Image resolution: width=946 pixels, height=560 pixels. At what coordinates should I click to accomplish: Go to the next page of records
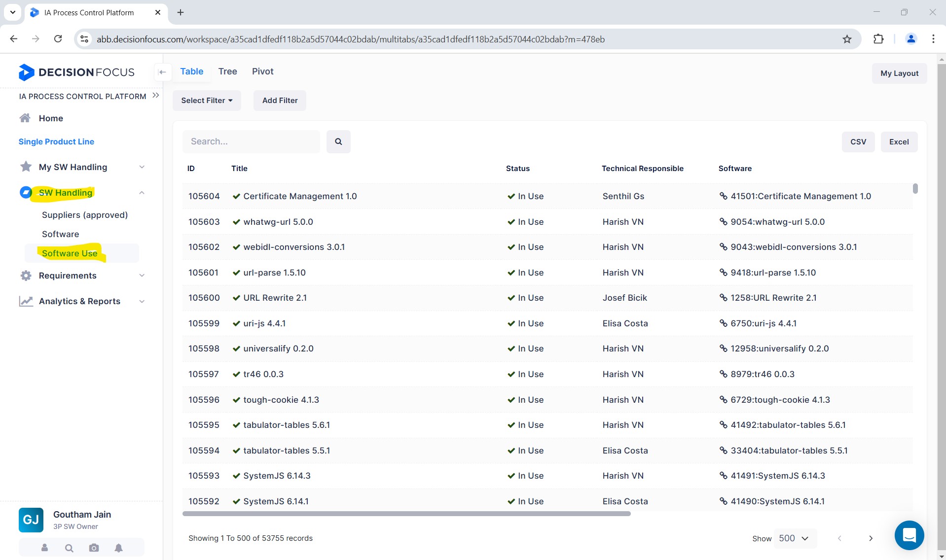pos(871,538)
